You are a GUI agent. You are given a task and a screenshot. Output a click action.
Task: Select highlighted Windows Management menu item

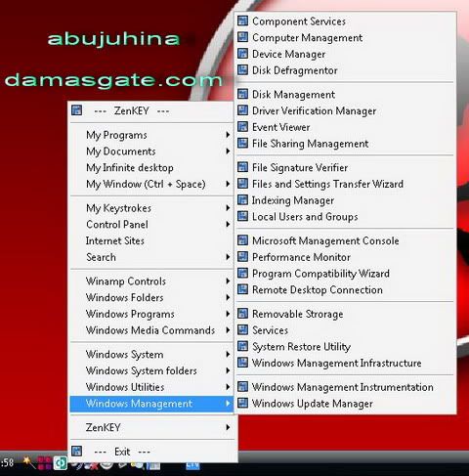[151, 404]
